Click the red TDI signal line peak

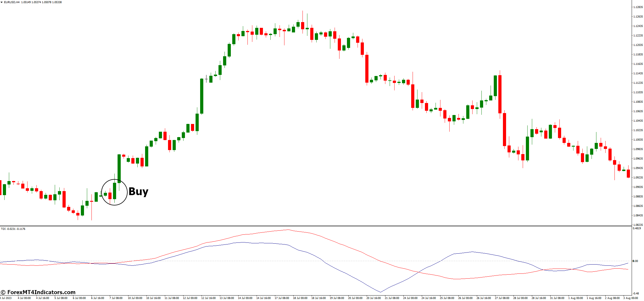(x=288, y=230)
